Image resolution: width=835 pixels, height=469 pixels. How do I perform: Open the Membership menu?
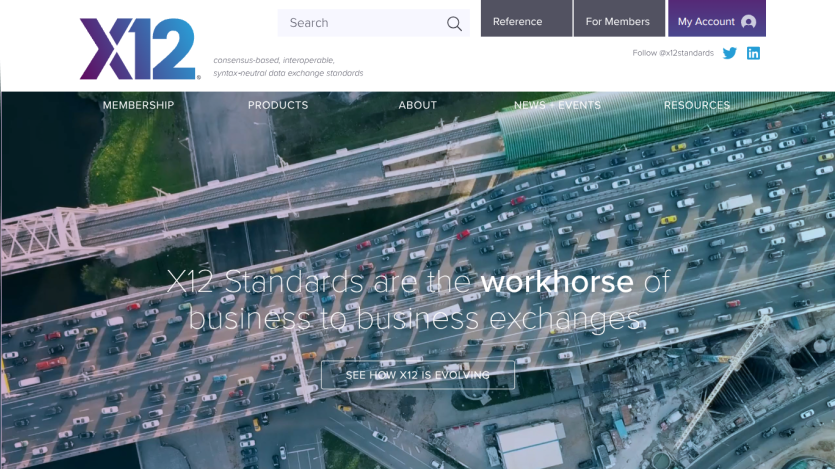pos(138,105)
